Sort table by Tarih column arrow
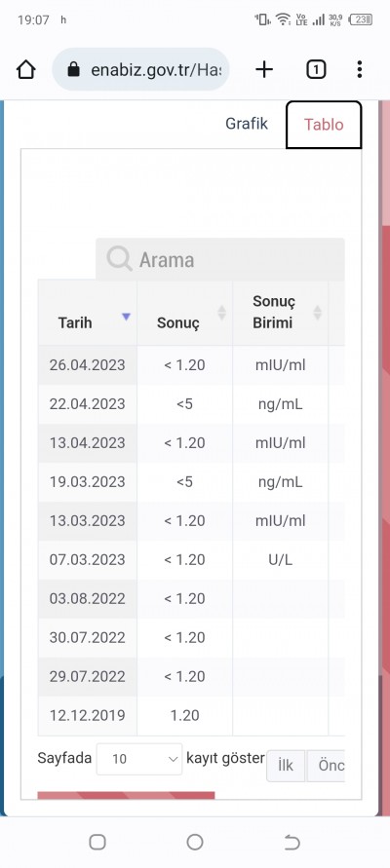This screenshot has height=868, width=390. (127, 317)
